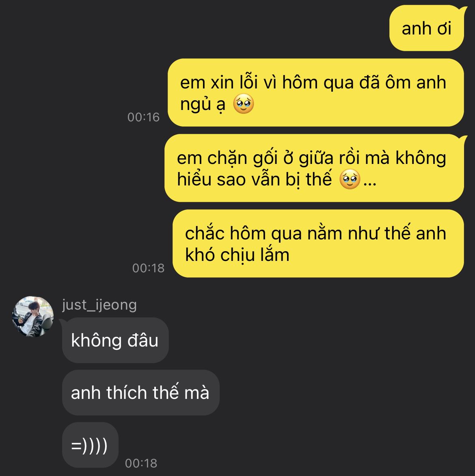
Task: Click the 00:16 timestamp
Action: [x=143, y=117]
